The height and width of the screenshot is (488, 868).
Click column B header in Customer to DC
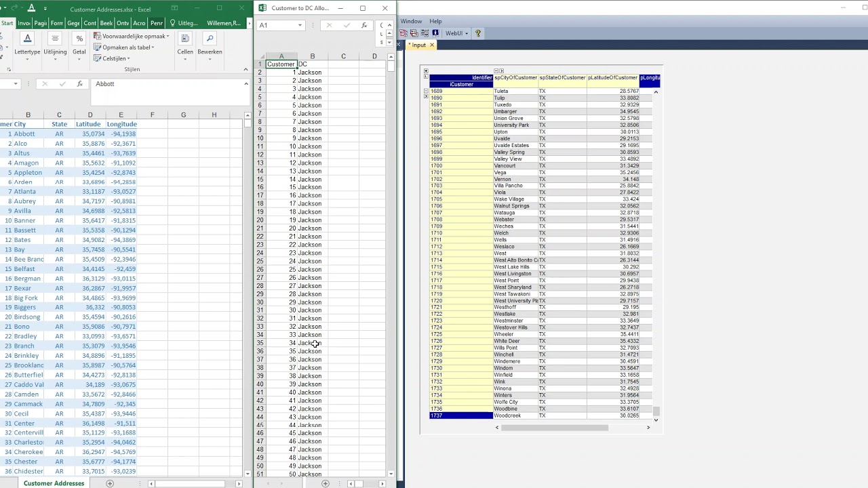coord(312,56)
